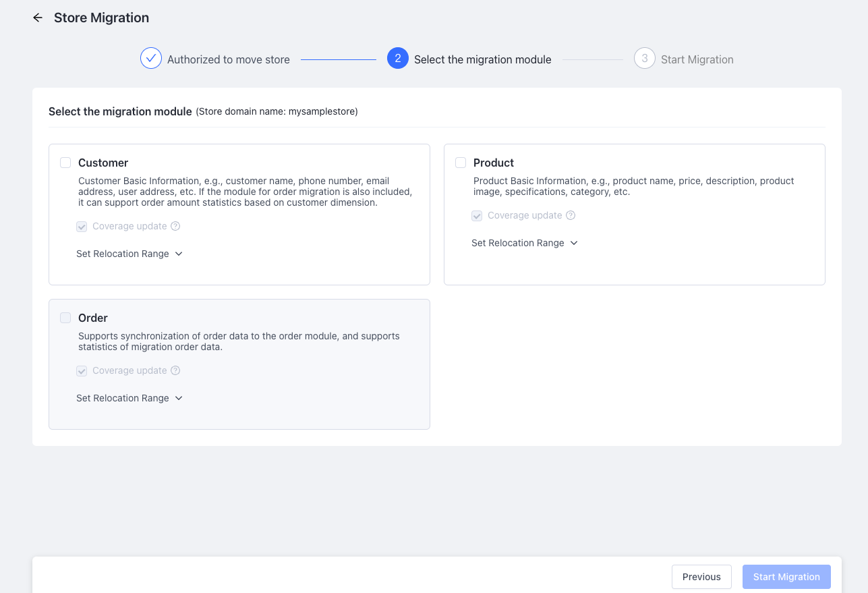This screenshot has height=593, width=868.
Task: Click the checkmark icon for Authorized step
Action: pos(151,59)
